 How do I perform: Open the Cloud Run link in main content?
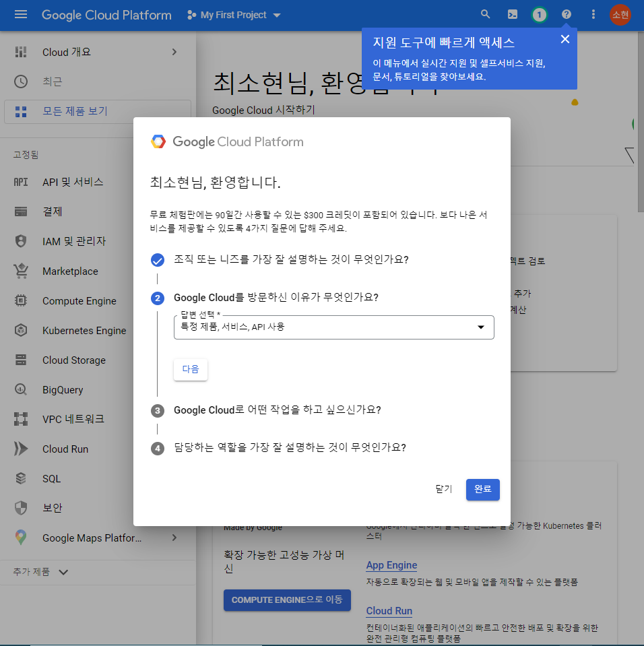(389, 611)
